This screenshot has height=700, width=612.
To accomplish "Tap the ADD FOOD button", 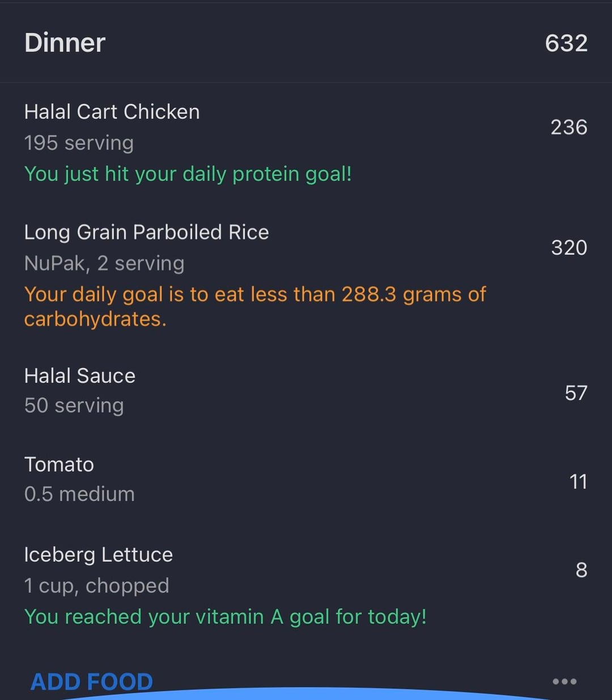I will [x=92, y=681].
